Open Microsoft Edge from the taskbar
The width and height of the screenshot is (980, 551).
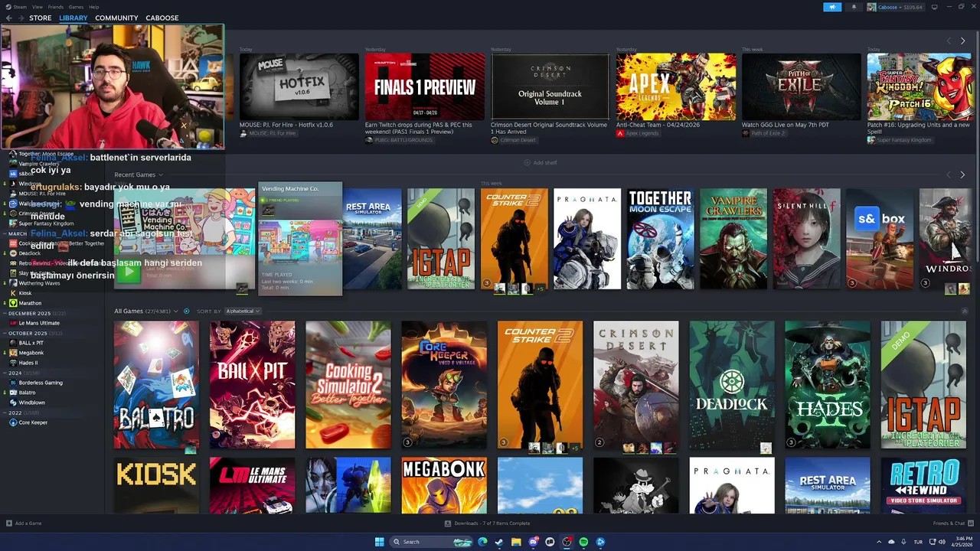point(482,542)
